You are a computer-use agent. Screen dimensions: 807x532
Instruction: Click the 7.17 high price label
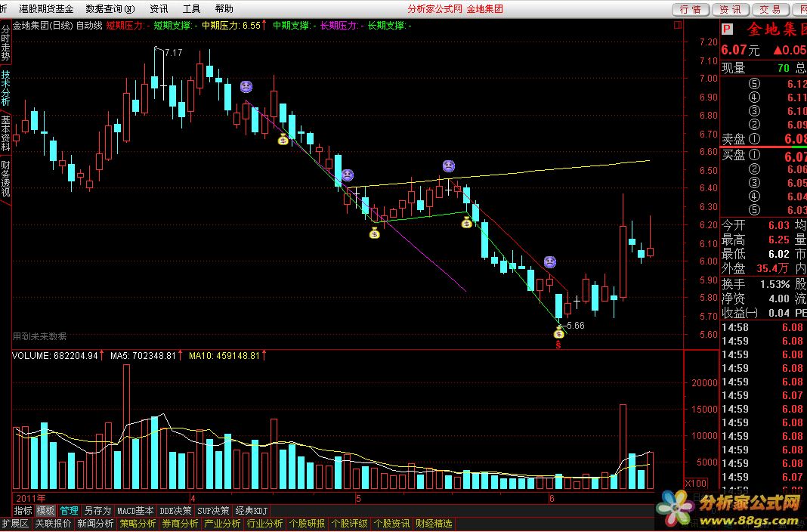click(174, 52)
